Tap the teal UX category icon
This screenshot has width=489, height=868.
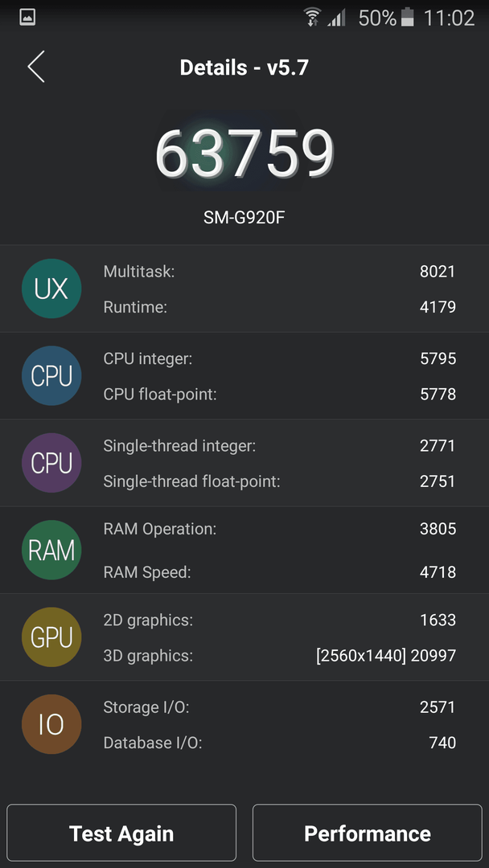pyautogui.click(x=51, y=289)
